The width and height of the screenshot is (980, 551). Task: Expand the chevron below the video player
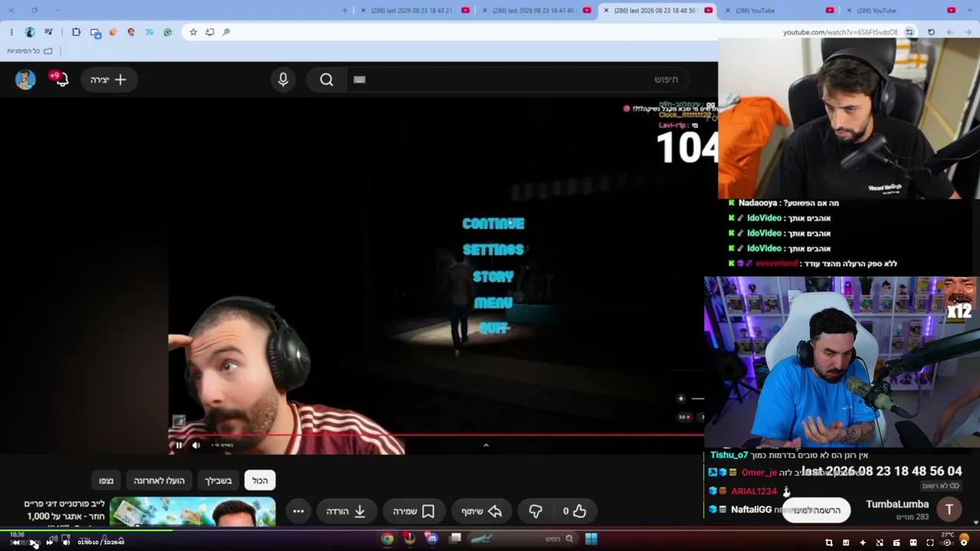point(485,445)
